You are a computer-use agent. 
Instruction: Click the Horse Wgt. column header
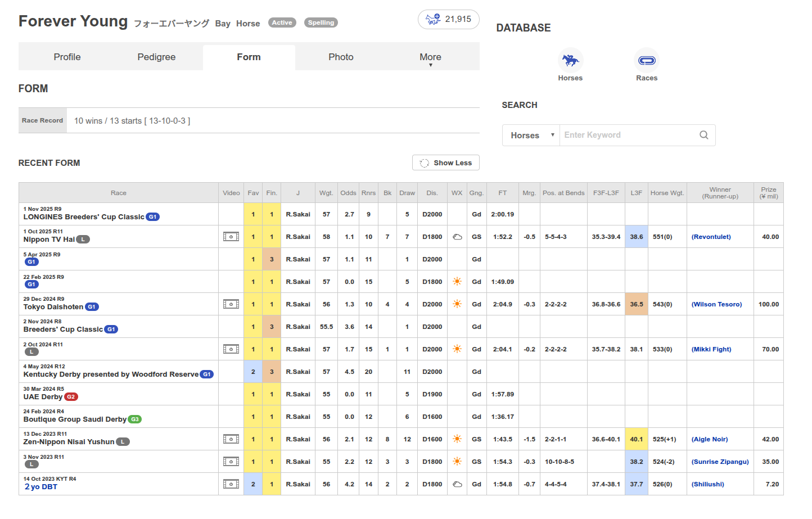tap(667, 193)
